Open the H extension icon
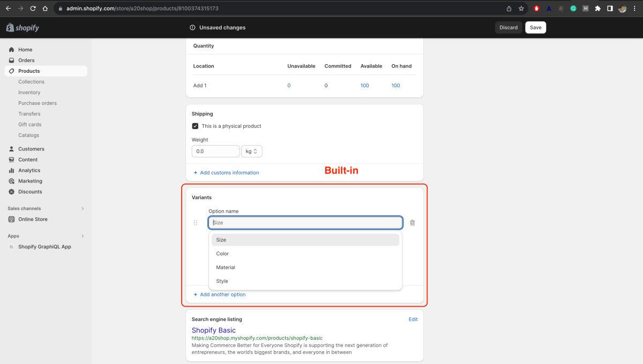Image resolution: width=643 pixels, height=364 pixels. pyautogui.click(x=586, y=9)
